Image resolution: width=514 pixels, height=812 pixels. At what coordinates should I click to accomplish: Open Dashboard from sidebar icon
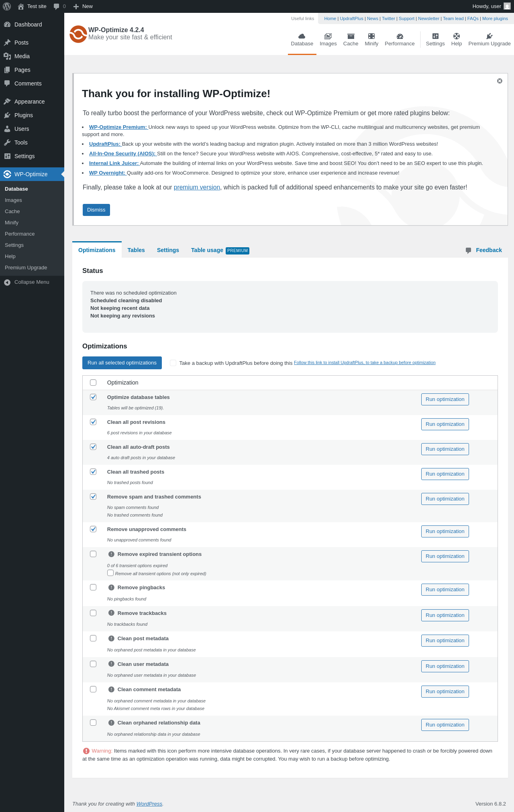point(7,24)
